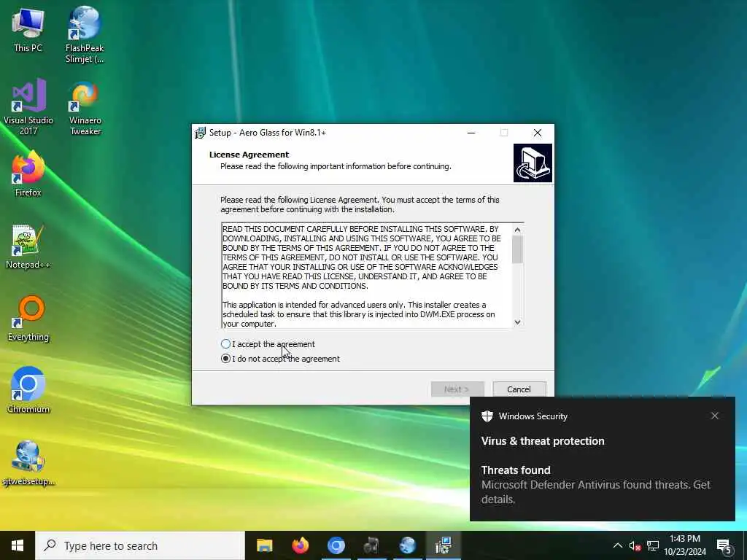
Task: Click the license text scroll down arrow
Action: point(517,322)
